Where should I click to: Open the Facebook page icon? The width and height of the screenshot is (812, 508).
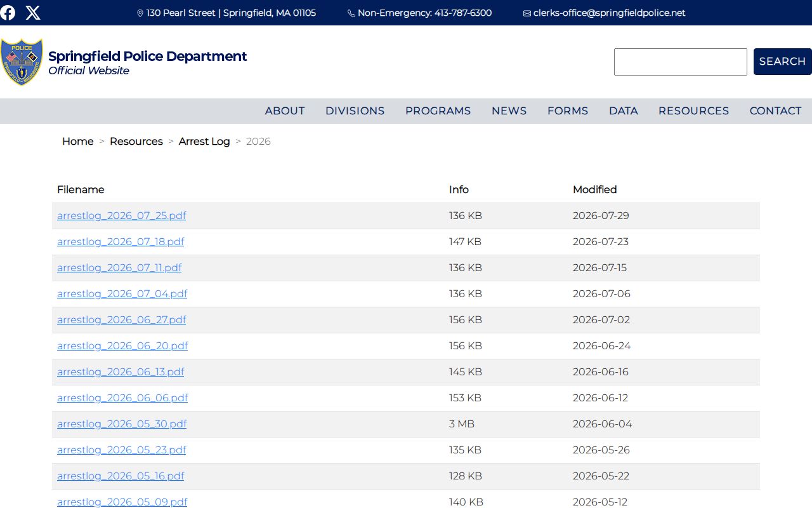pos(8,13)
